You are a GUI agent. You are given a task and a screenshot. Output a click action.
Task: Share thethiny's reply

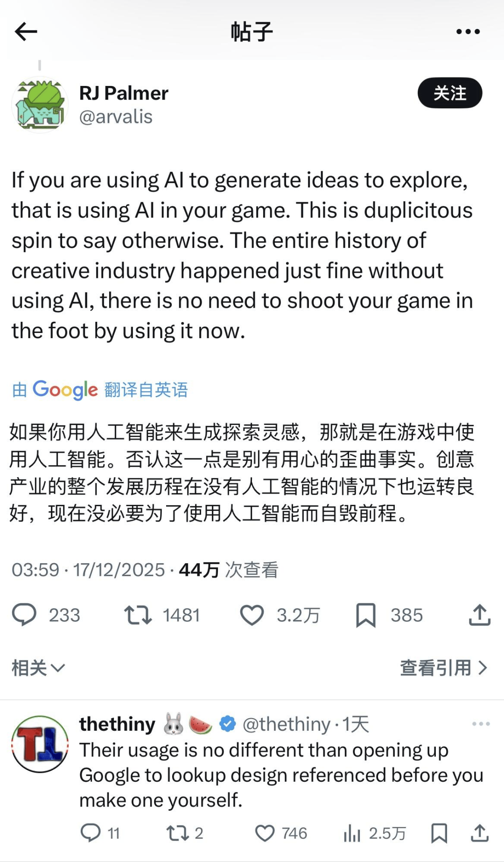pyautogui.click(x=480, y=833)
